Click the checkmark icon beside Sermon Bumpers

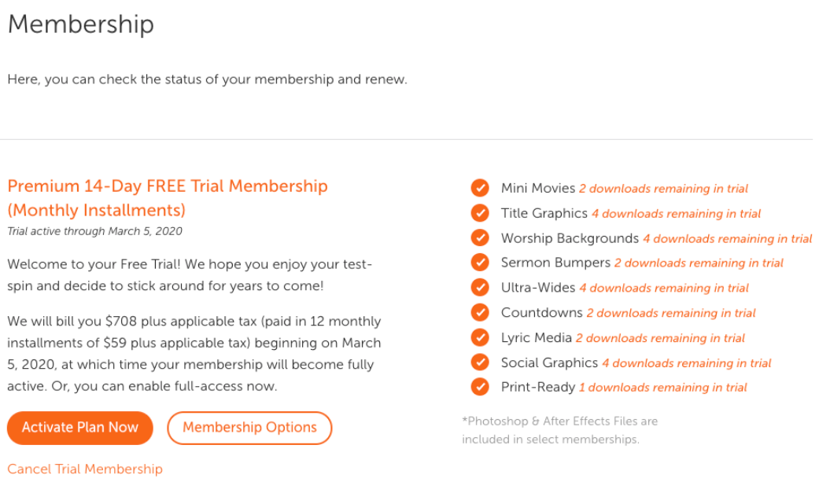tap(480, 263)
